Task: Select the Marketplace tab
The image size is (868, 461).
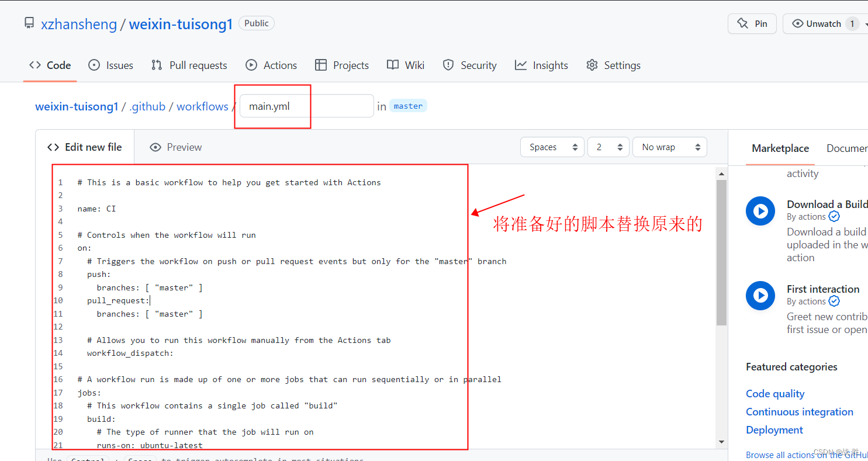Action: (780, 148)
